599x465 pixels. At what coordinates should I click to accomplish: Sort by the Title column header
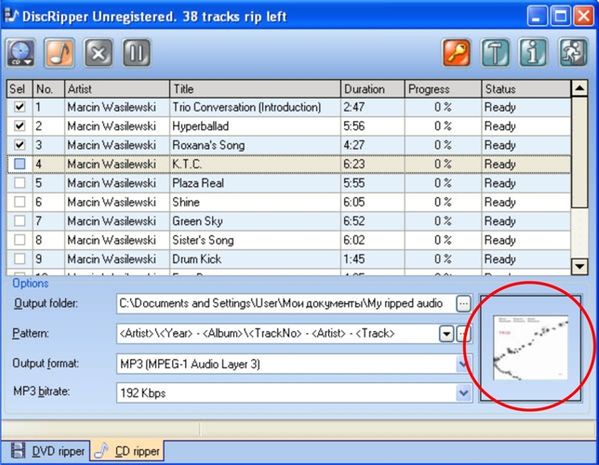click(255, 89)
